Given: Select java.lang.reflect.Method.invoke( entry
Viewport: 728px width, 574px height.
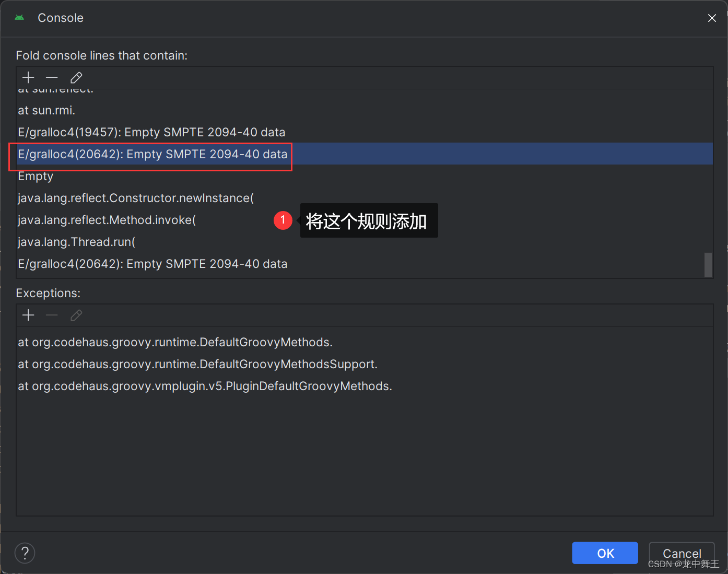Looking at the screenshot, I should [365, 220].
